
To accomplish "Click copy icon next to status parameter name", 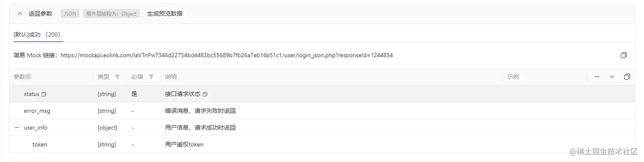I will [43, 94].
